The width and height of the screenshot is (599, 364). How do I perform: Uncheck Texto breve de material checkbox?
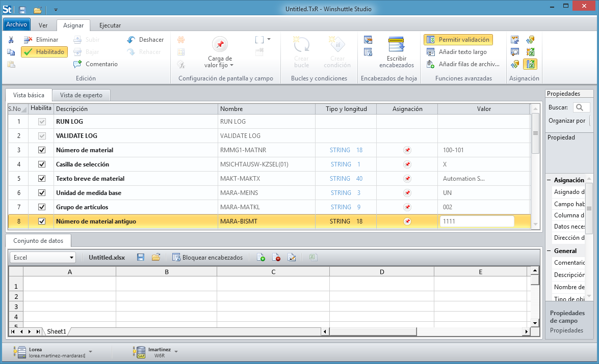pyautogui.click(x=42, y=179)
